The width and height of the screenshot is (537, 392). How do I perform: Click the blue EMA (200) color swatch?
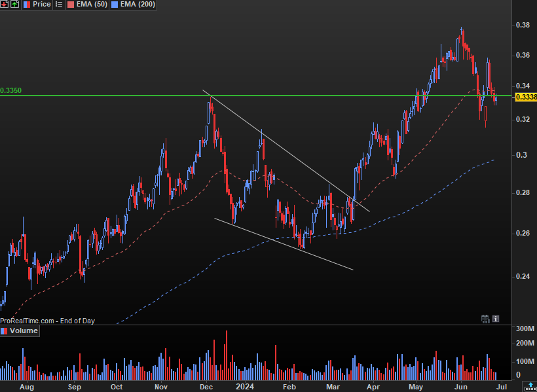tap(115, 4)
